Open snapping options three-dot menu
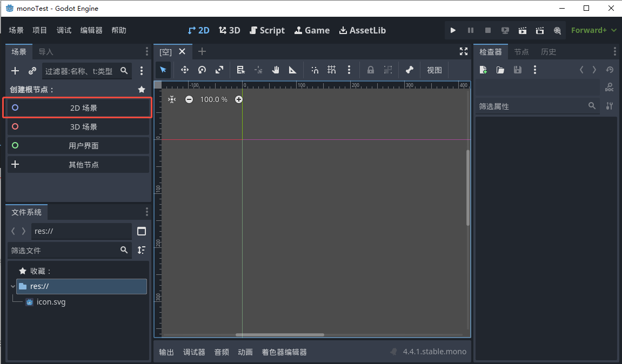Screen dimensions: 622x364 pyautogui.click(x=349, y=70)
